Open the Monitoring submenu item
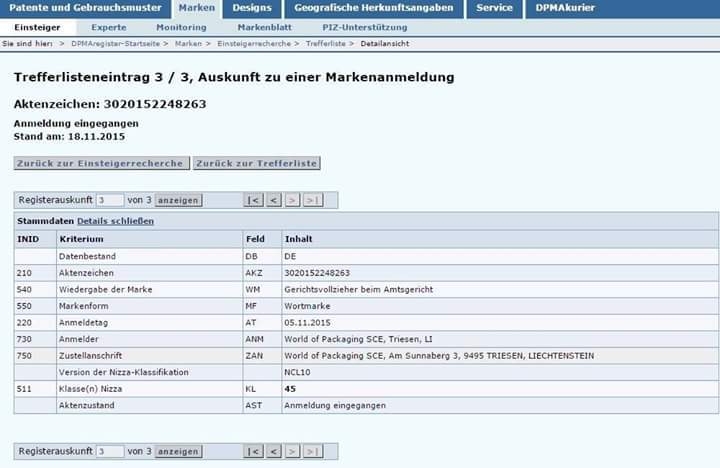The width and height of the screenshot is (720, 468). [x=181, y=27]
